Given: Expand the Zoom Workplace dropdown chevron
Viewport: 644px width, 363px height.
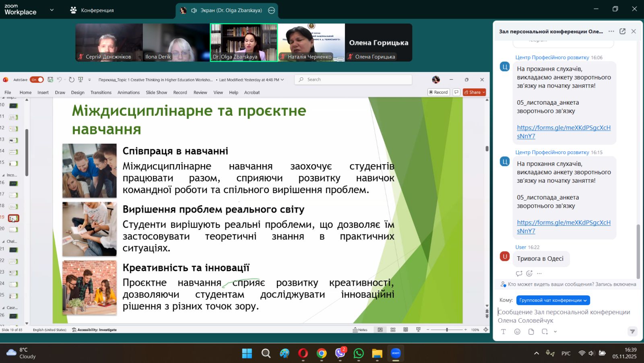Looking at the screenshot, I should tap(52, 10).
